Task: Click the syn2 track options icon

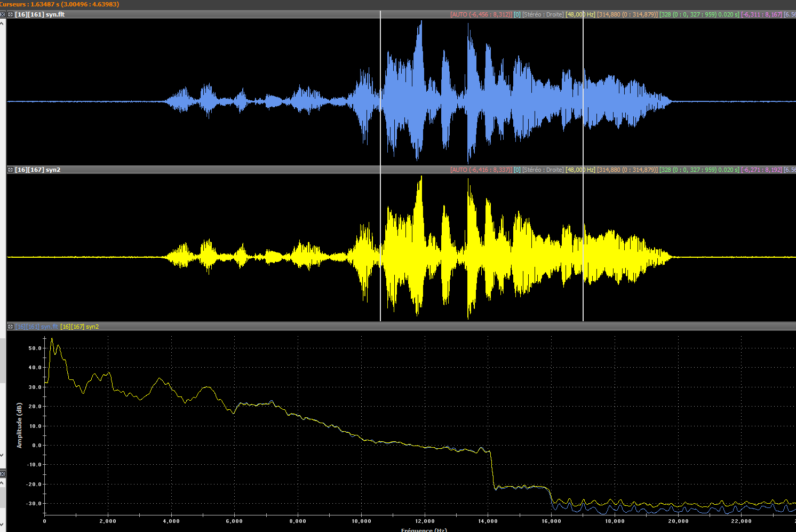Action: pos(10,170)
